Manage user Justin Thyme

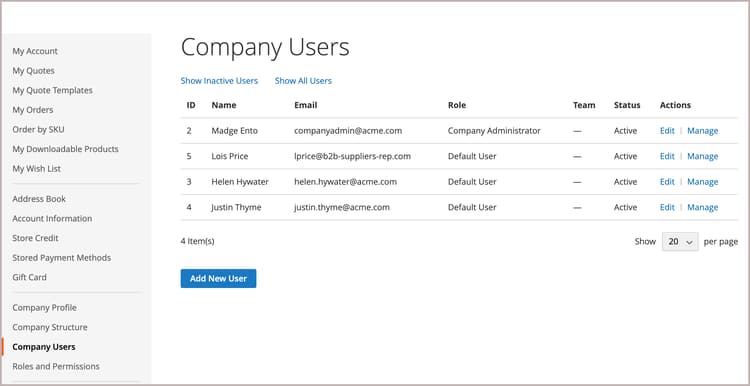703,207
